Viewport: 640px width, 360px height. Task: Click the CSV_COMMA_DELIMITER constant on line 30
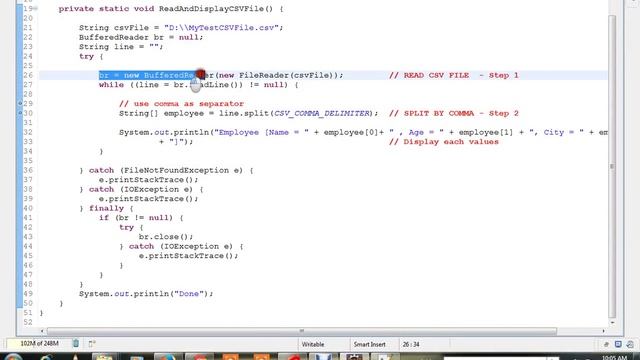click(322, 113)
